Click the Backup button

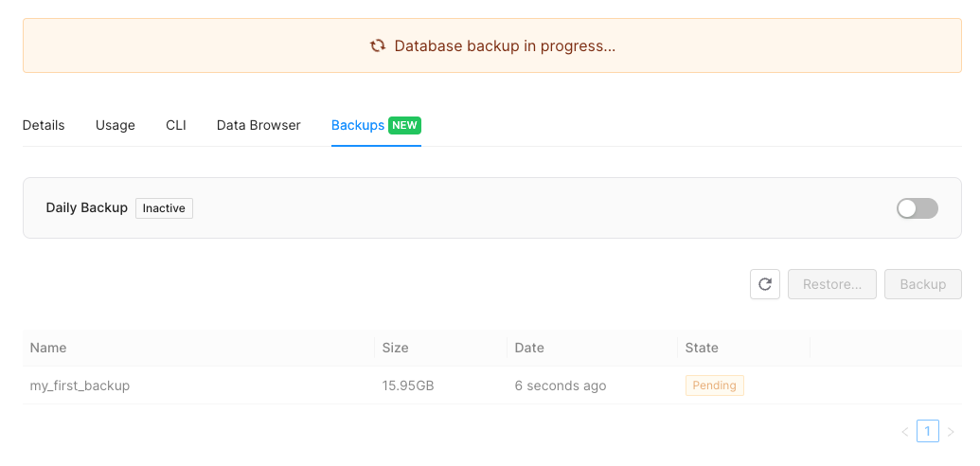point(923,284)
